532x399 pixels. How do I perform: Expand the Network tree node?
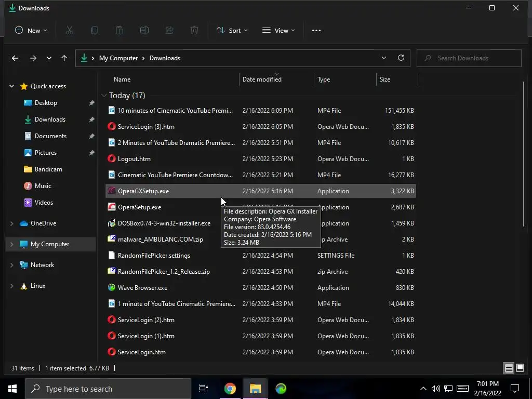tap(12, 265)
